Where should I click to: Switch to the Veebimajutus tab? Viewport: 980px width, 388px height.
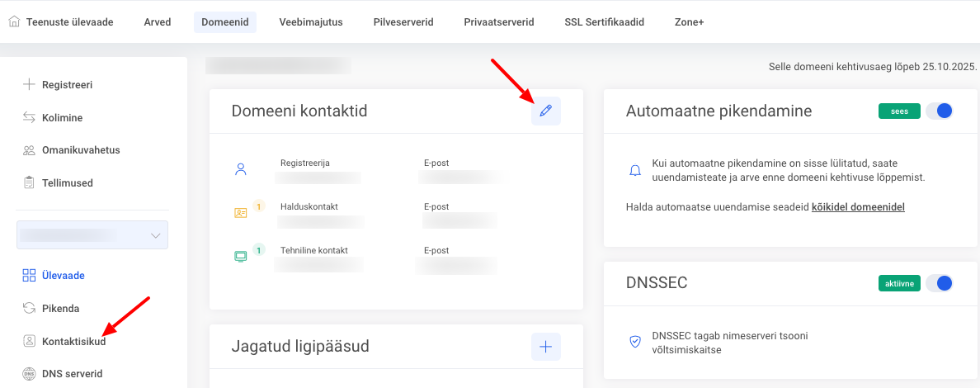pyautogui.click(x=310, y=22)
